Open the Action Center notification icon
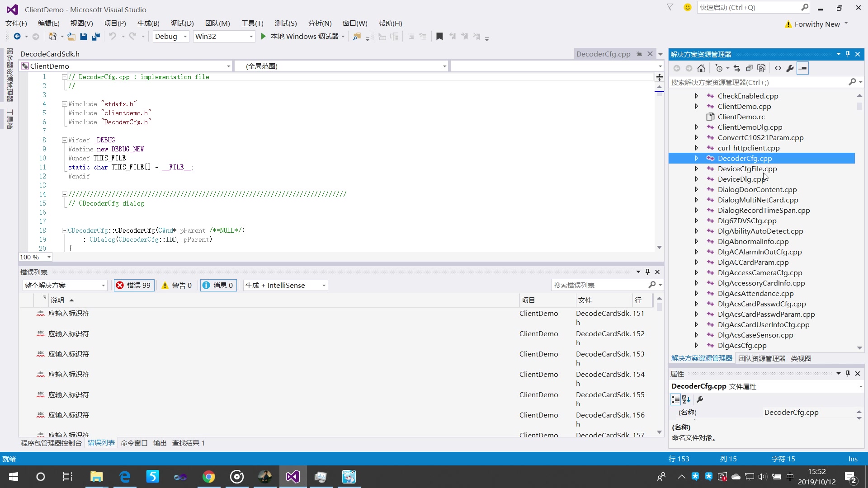868x488 pixels. [851, 477]
